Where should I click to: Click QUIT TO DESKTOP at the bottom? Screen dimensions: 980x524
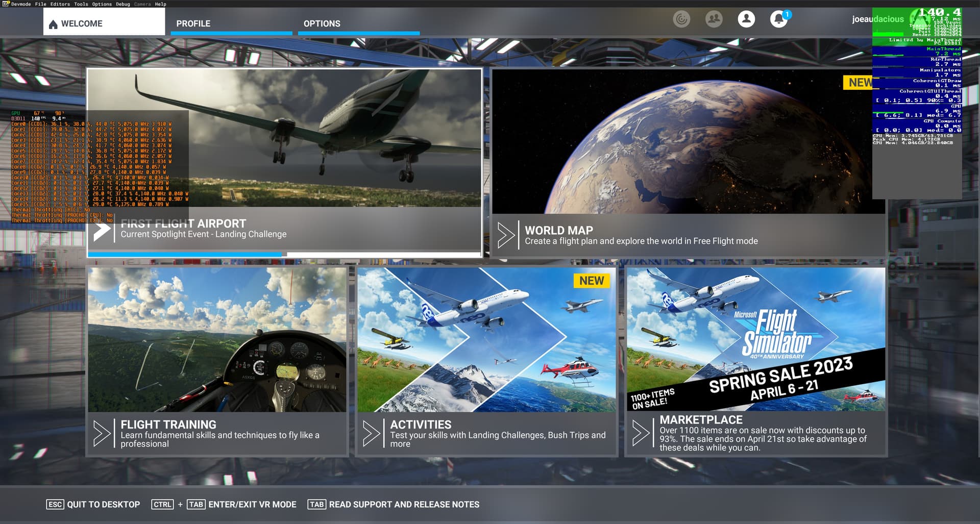tap(103, 504)
